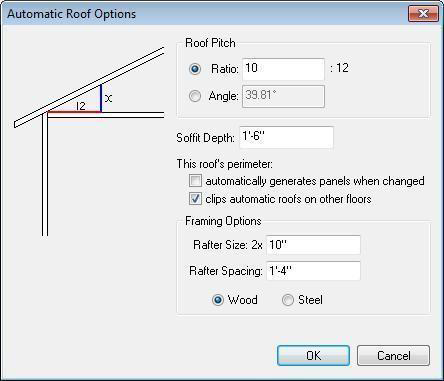Click the Ratio value input field

pos(283,69)
